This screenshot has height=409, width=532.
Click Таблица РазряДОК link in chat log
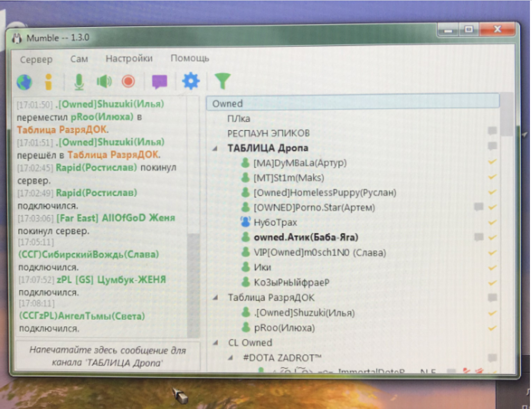(x=113, y=154)
